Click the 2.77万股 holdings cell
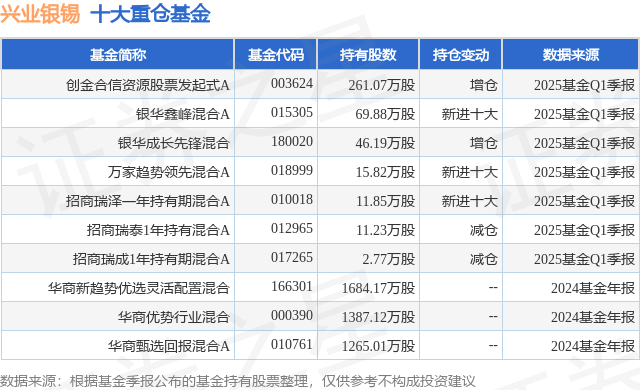Image resolution: width=640 pixels, height=390 pixels. click(388, 259)
